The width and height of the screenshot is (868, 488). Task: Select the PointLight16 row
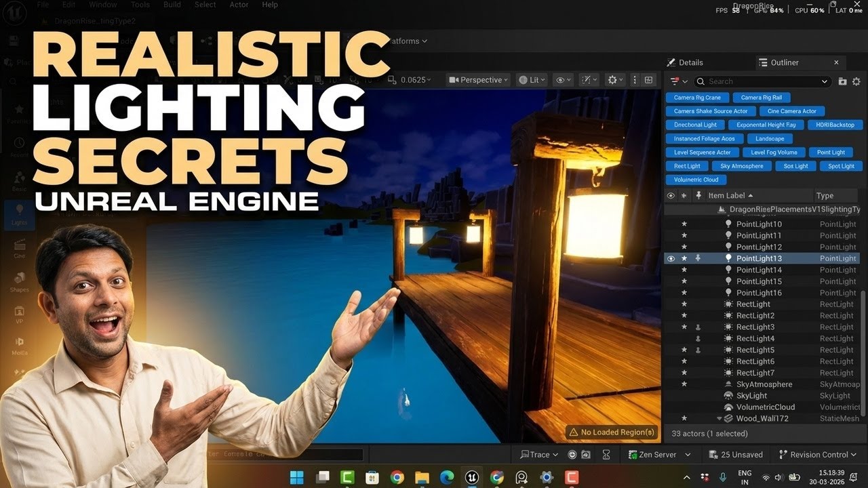(x=762, y=293)
